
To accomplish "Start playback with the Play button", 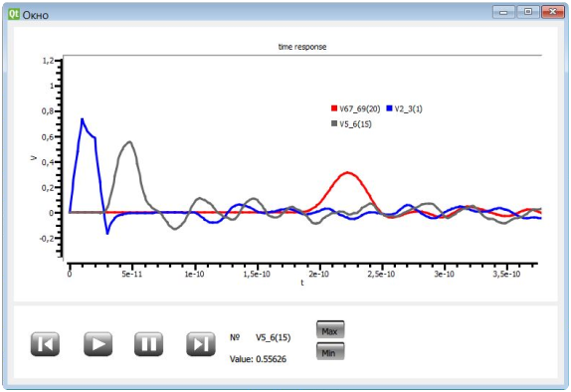I will [97, 344].
